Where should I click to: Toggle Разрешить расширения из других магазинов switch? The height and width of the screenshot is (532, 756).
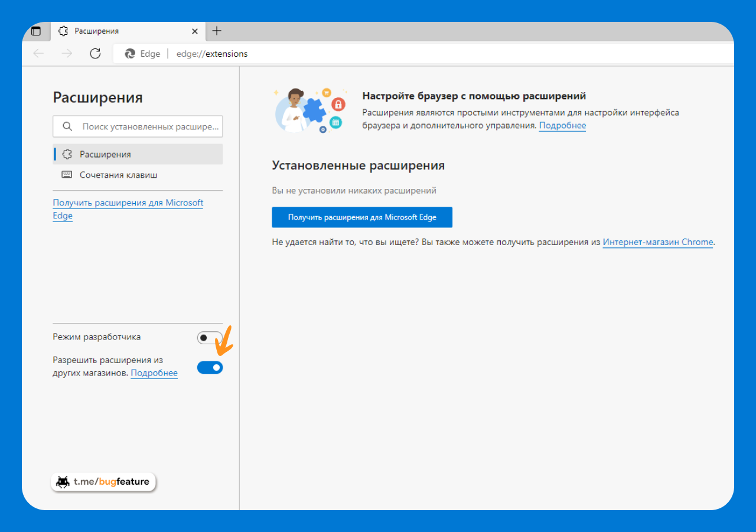210,368
